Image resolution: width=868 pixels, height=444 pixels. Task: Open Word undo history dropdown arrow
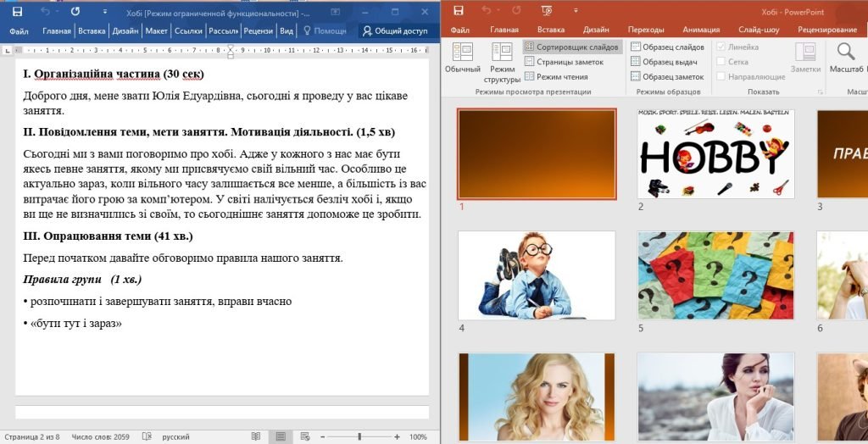coord(57,12)
